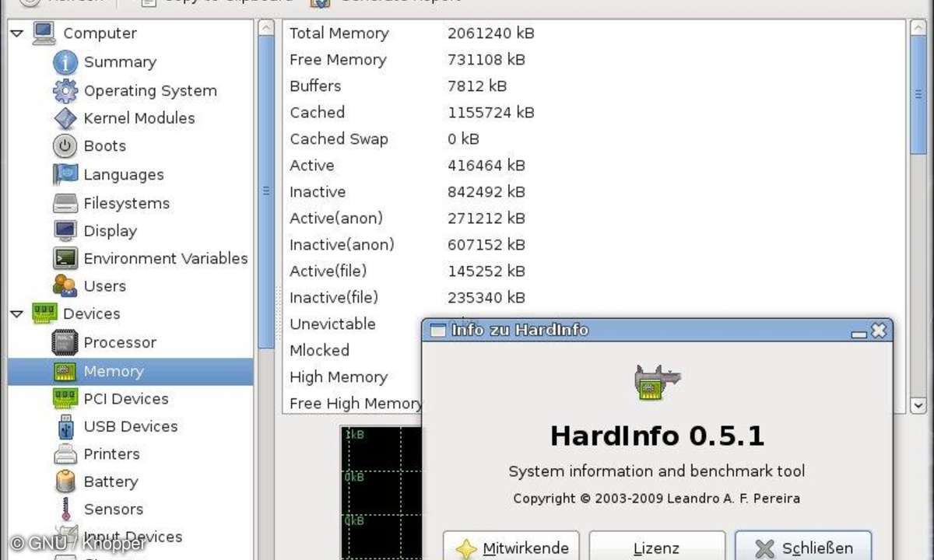Screen dimensions: 934x560
Task: Select the Printers entry
Action: [x=111, y=453]
